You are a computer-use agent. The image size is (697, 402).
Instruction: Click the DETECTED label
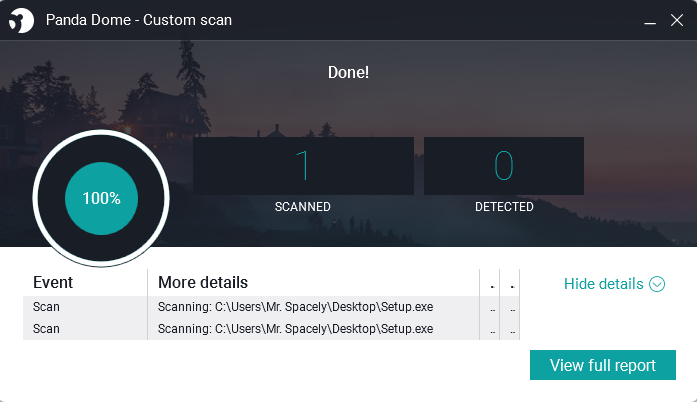504,207
